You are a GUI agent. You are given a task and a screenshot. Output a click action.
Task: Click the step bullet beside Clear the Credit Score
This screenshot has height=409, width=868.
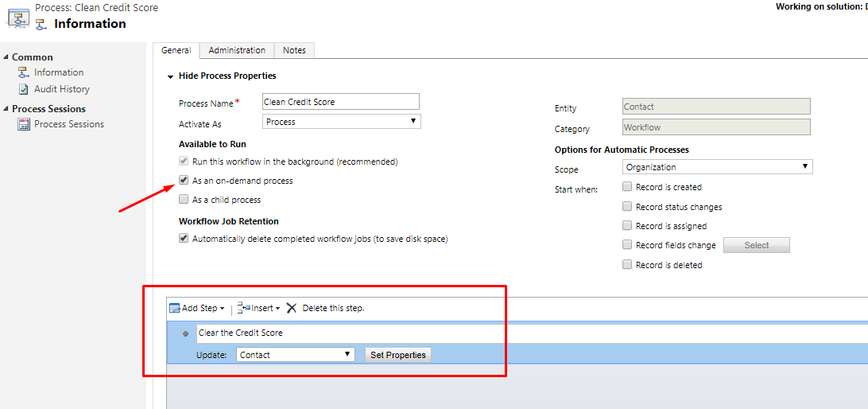186,333
